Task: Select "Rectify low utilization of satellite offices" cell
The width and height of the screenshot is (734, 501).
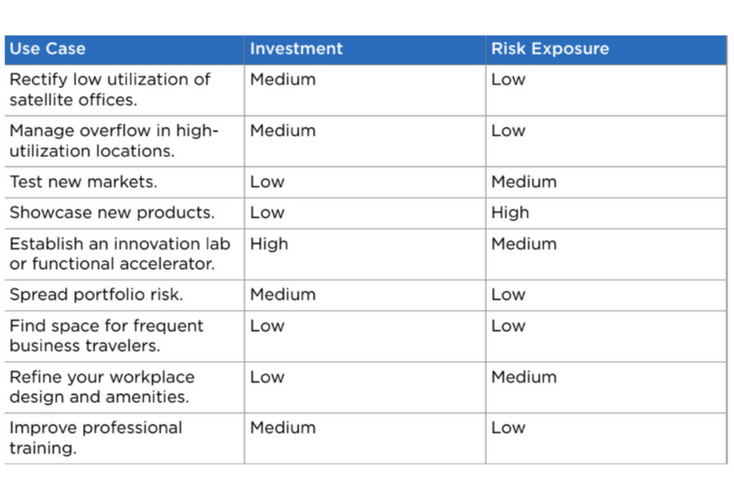Action: coord(110,89)
